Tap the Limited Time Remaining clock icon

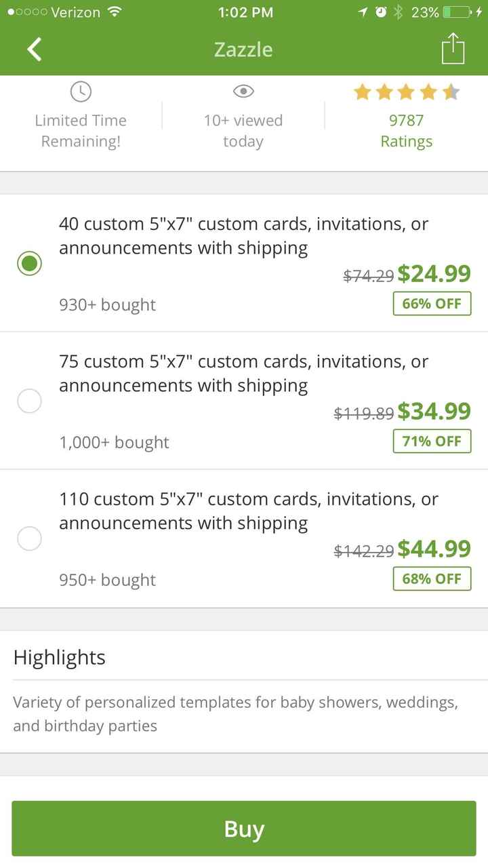point(81,92)
